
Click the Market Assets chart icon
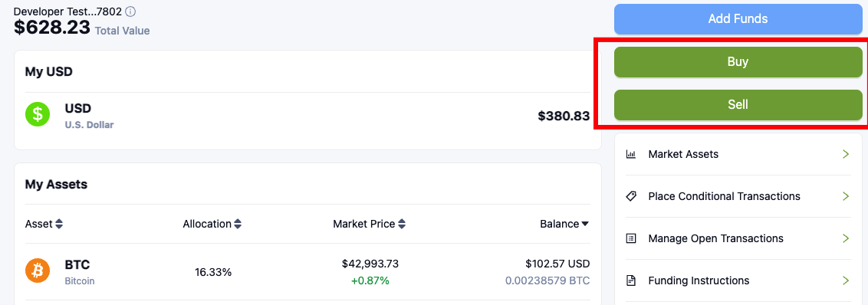pos(630,154)
